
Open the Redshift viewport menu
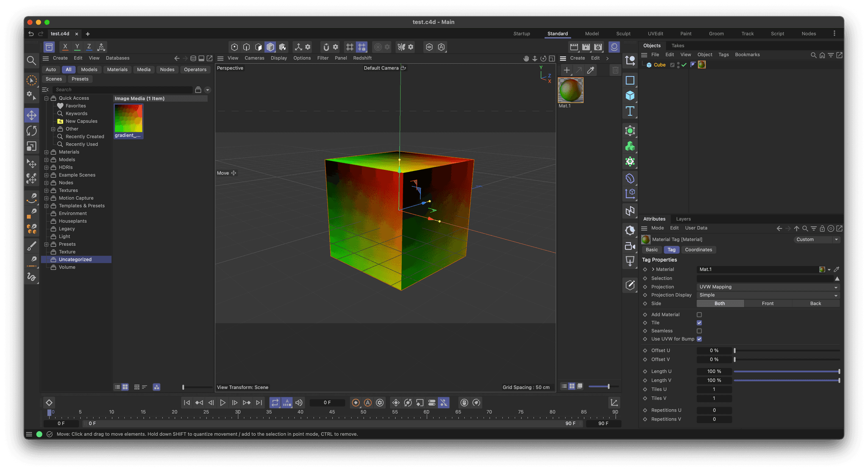pyautogui.click(x=362, y=58)
